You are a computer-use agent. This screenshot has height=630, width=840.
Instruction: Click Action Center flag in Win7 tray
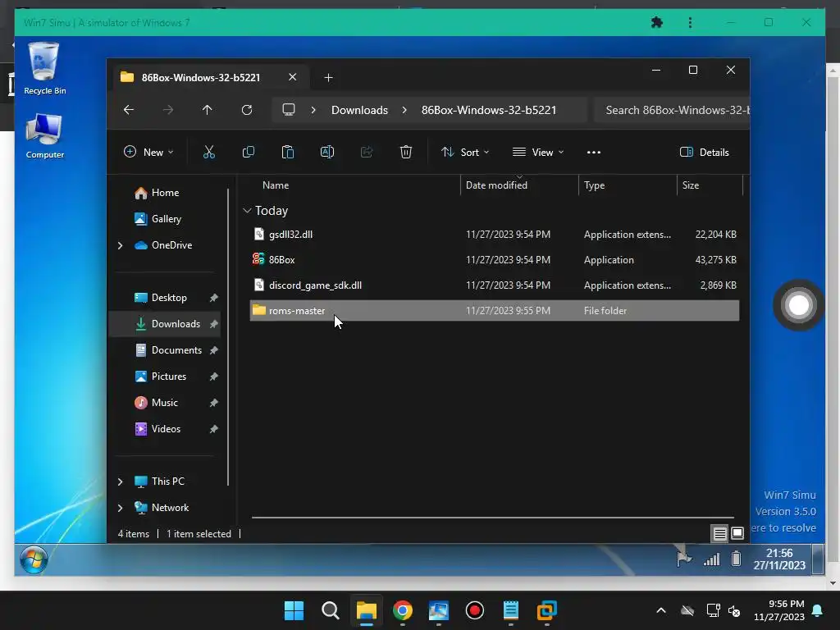coord(683,558)
